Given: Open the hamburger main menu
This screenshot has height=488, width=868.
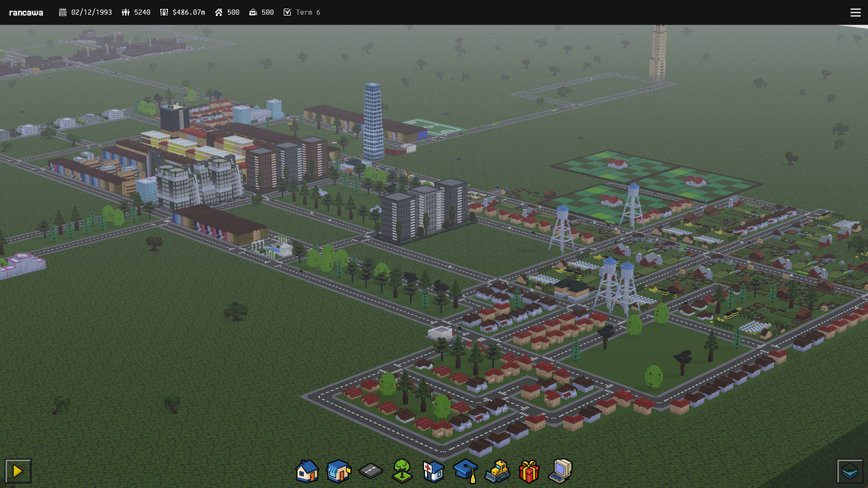Looking at the screenshot, I should [856, 12].
